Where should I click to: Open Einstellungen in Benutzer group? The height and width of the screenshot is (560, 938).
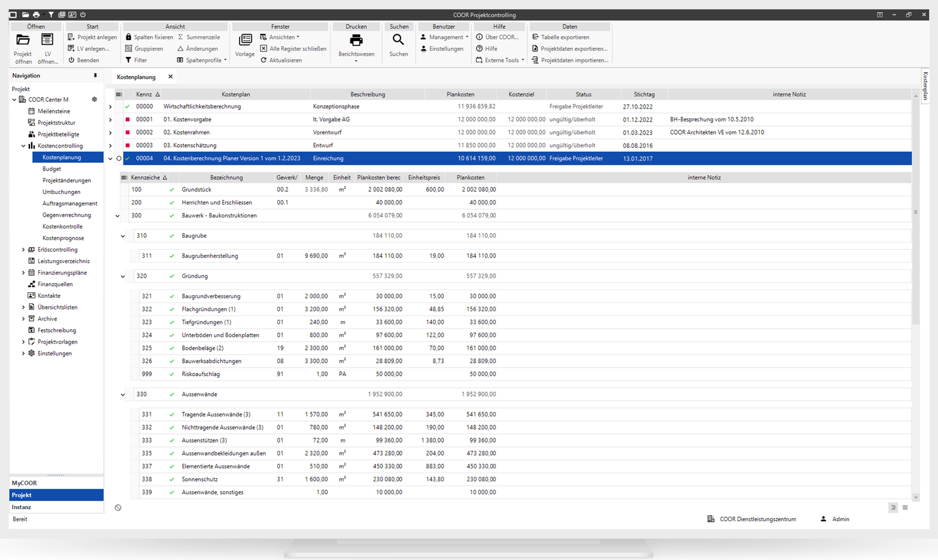(x=442, y=49)
